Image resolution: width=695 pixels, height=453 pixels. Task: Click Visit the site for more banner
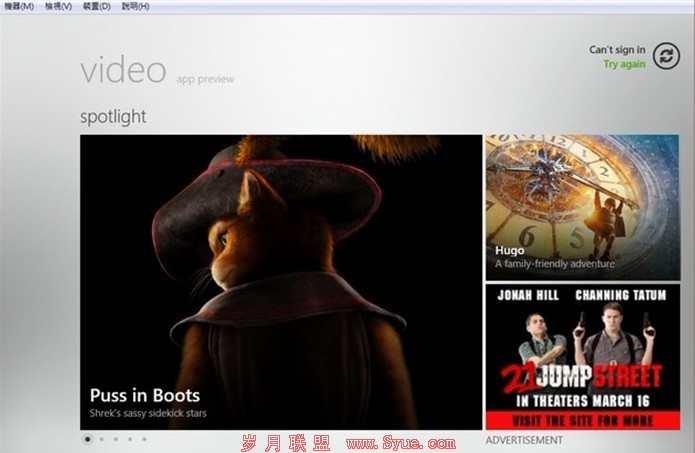(x=582, y=420)
